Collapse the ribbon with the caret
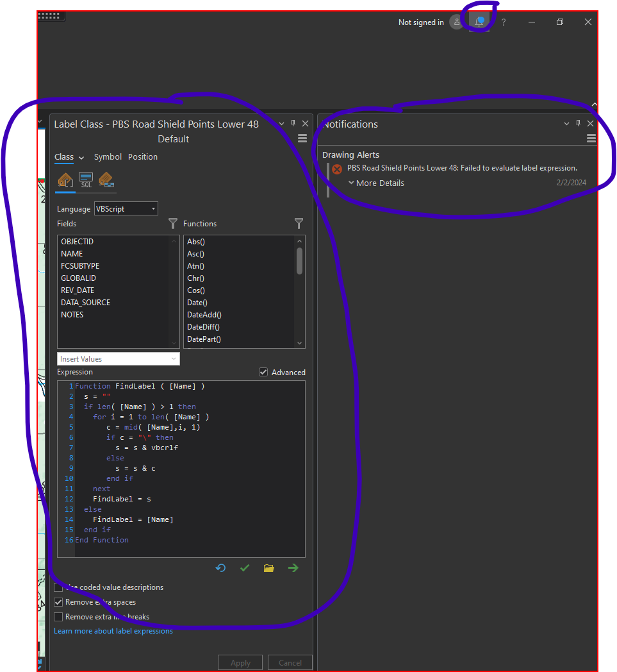Image resolution: width=617 pixels, height=672 pixels. (595, 104)
